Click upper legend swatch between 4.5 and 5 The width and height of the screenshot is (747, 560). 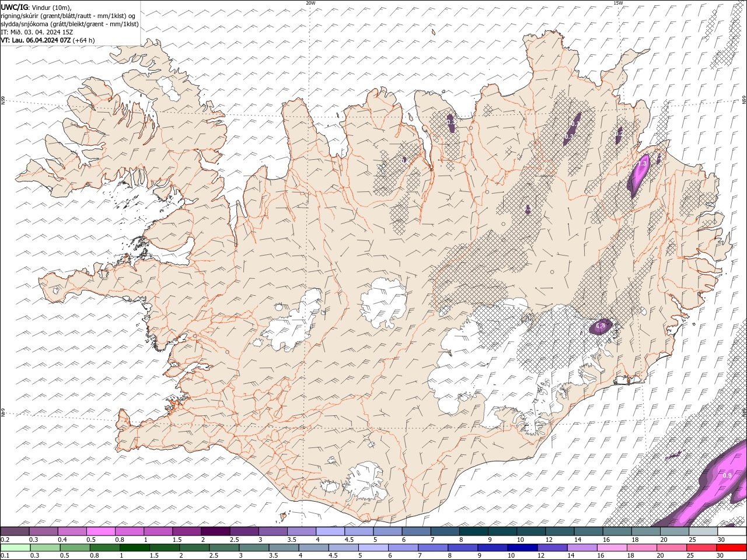click(x=359, y=531)
